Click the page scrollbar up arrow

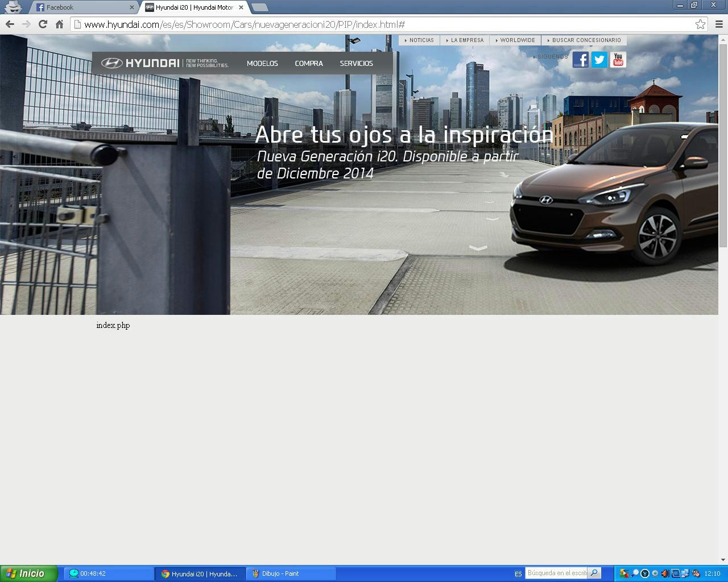point(723,39)
